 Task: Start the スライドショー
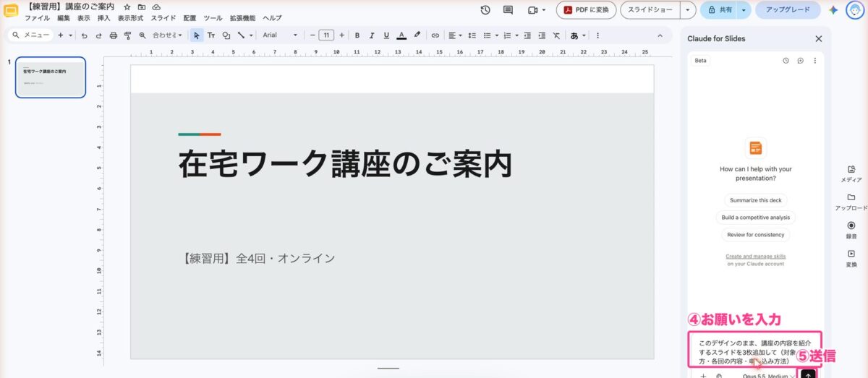pos(650,10)
